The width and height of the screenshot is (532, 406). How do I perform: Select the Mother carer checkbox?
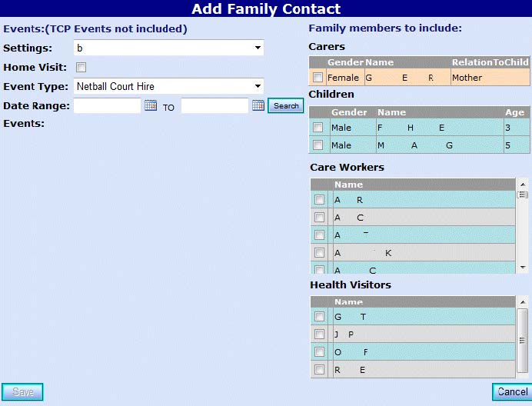coord(318,78)
